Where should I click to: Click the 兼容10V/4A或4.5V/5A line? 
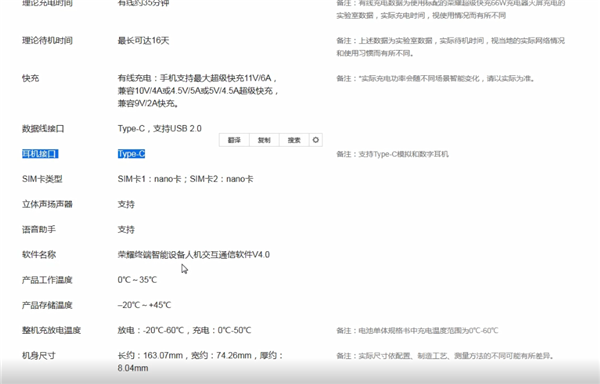tap(198, 91)
